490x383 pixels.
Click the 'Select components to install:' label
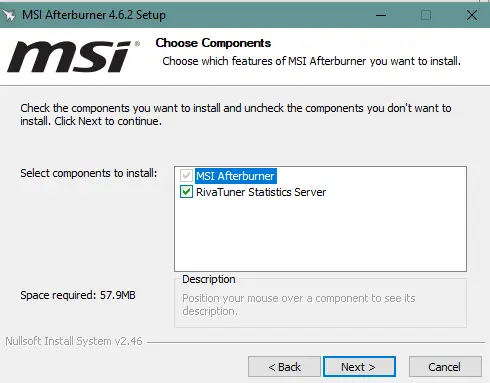89,173
